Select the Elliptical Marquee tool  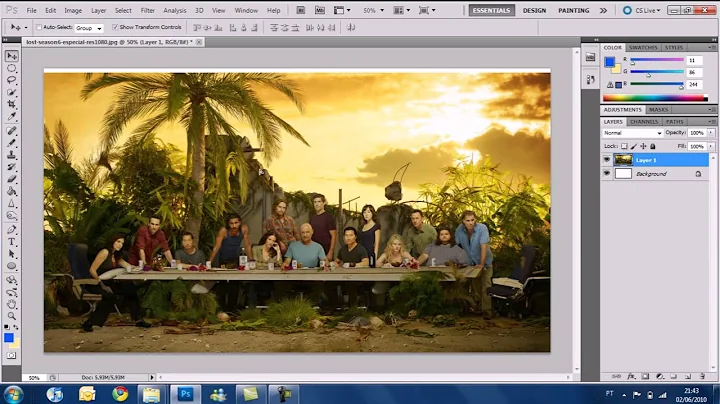point(12,68)
